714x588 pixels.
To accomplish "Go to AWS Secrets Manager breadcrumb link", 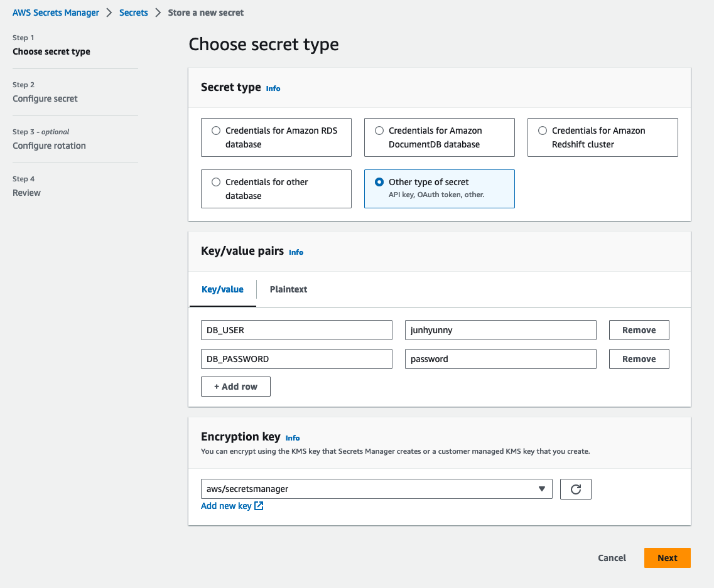I will coord(56,13).
